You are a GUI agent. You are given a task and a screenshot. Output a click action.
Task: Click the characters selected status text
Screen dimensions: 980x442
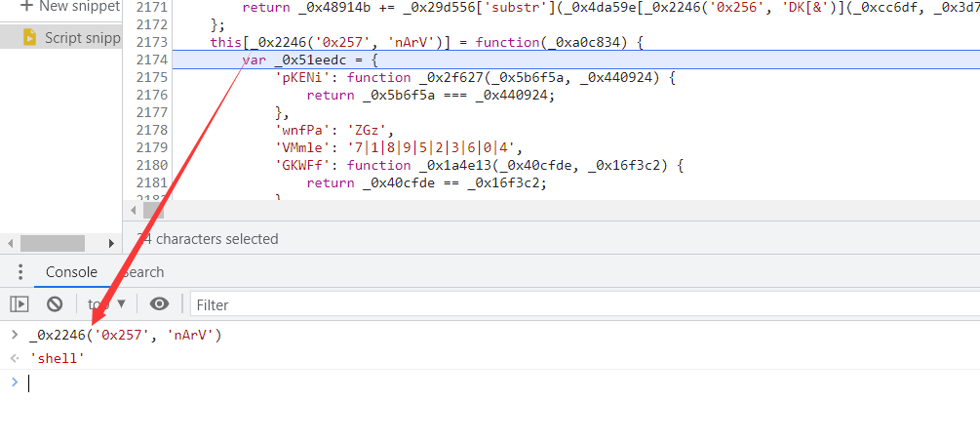pos(208,239)
